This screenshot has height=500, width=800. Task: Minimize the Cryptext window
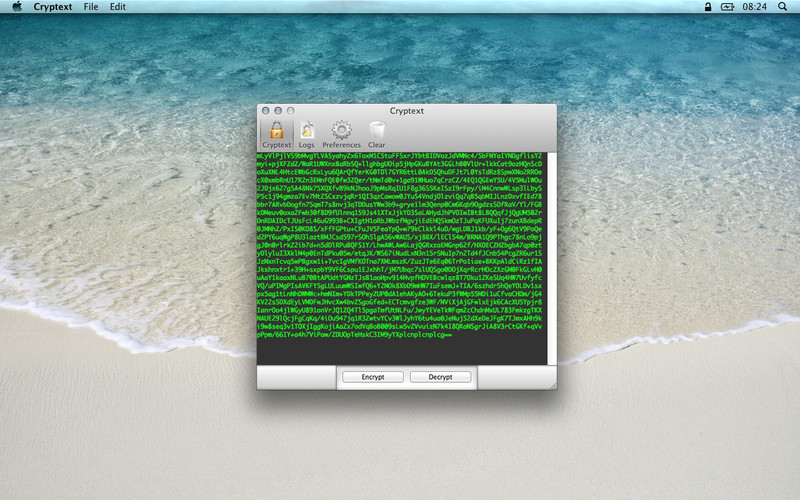278,111
